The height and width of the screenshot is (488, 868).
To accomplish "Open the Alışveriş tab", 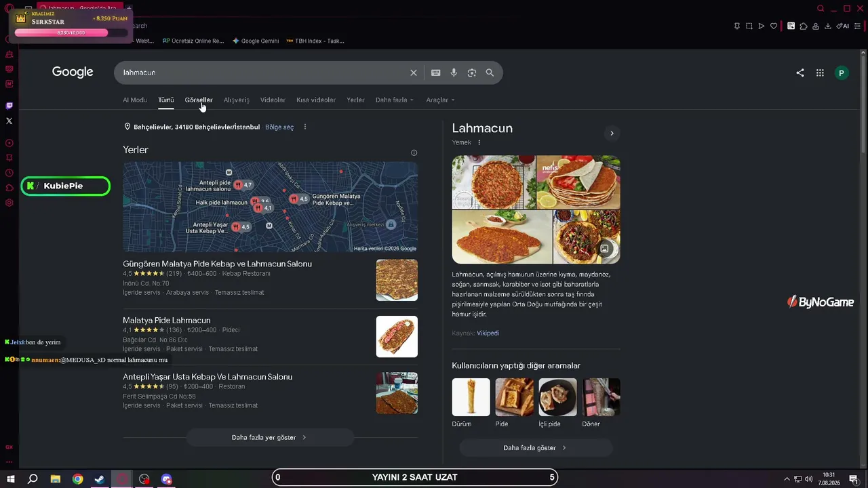I will coord(237,100).
